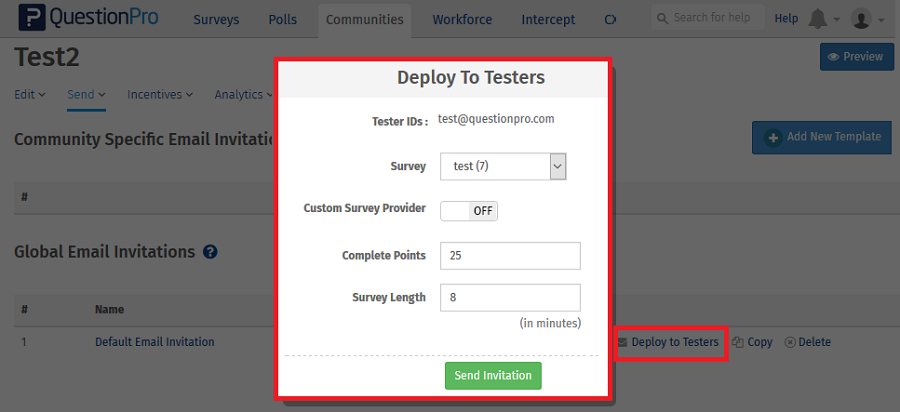The width and height of the screenshot is (900, 412).
Task: Click the help icon beside Global Email Invitations
Action: click(x=210, y=252)
